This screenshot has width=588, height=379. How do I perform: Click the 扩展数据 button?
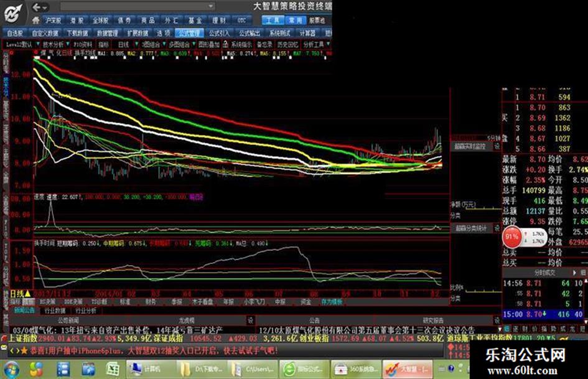[138, 33]
